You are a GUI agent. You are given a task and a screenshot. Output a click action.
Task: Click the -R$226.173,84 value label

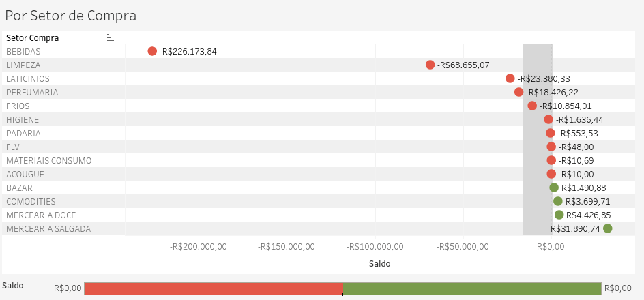[x=188, y=52]
